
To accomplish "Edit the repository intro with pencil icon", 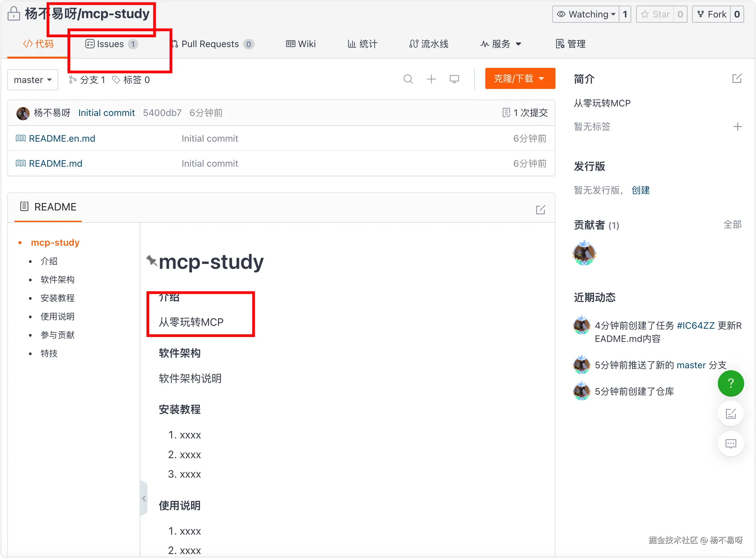I will pos(737,79).
